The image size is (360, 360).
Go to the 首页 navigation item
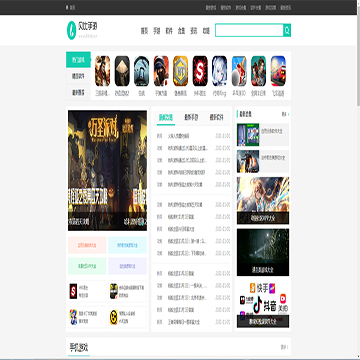[x=144, y=31]
